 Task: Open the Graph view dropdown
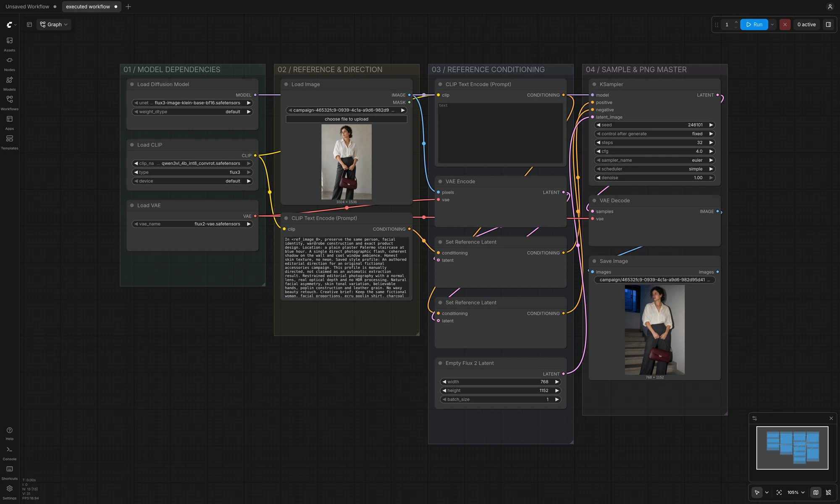[x=54, y=24]
